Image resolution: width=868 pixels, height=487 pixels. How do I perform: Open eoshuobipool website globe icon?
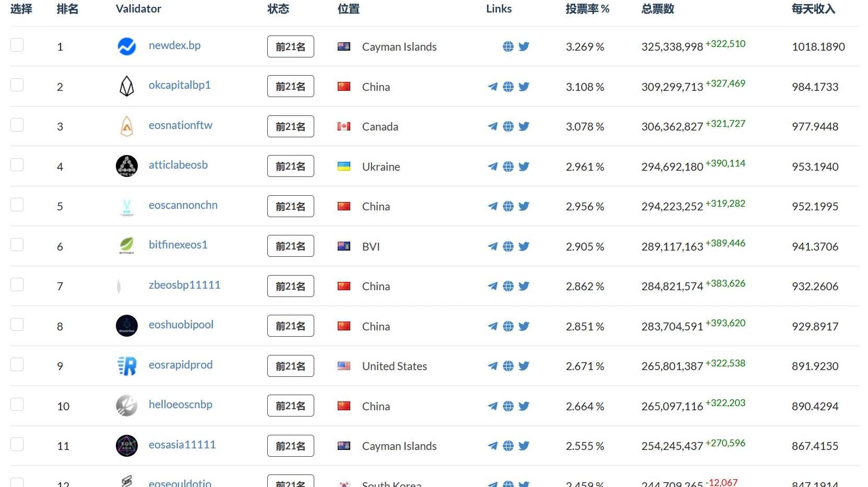click(x=508, y=326)
